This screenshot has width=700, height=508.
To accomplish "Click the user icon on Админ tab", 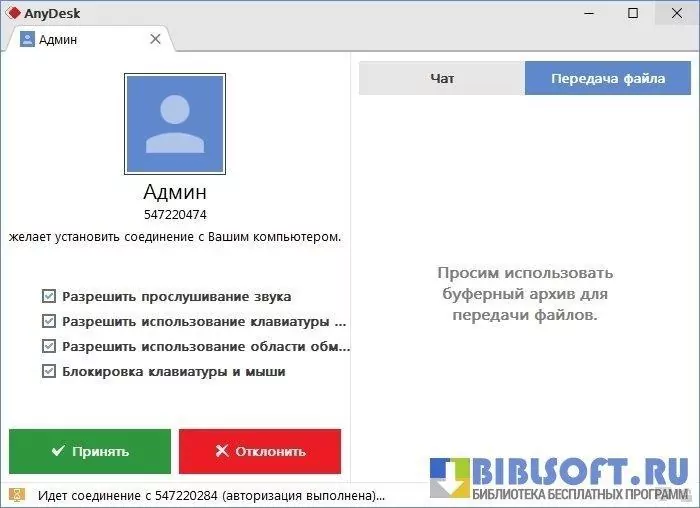I will (27, 40).
